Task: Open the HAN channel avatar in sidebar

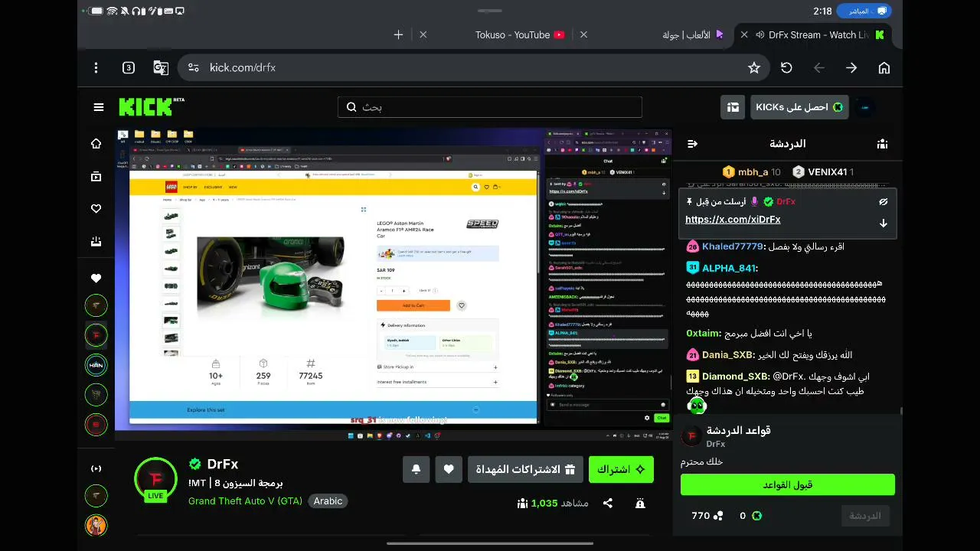Action: (96, 365)
